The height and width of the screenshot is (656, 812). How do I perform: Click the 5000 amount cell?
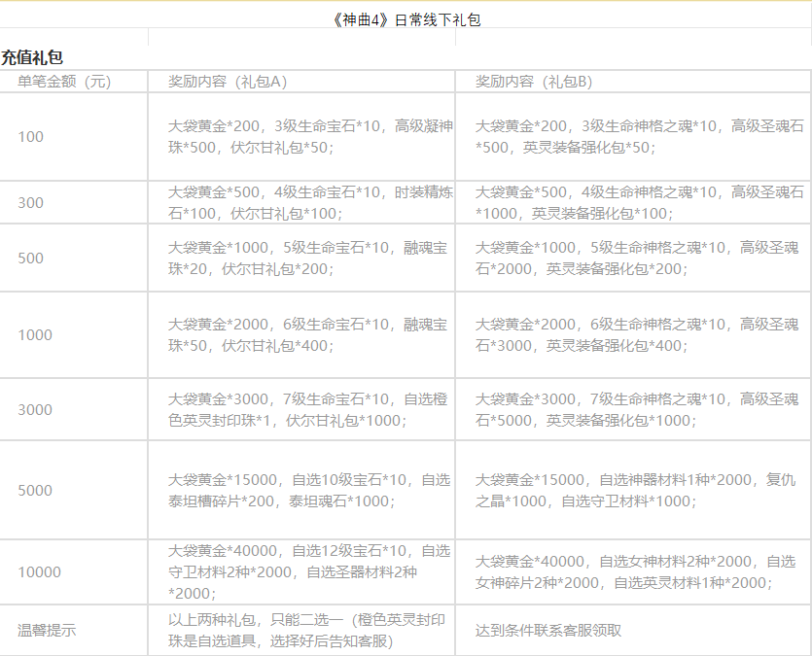35,491
